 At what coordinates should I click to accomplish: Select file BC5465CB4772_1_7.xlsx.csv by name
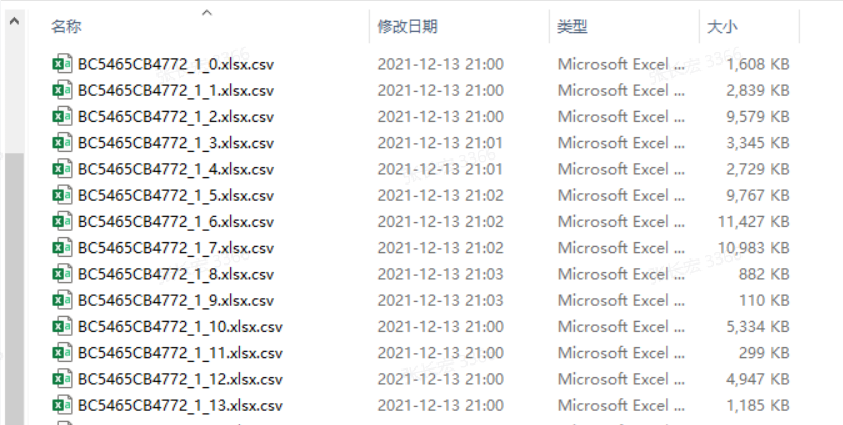[176, 248]
